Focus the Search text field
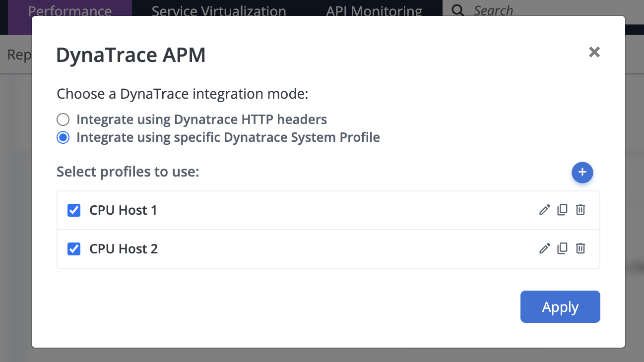This screenshot has width=644, height=362. (546, 10)
